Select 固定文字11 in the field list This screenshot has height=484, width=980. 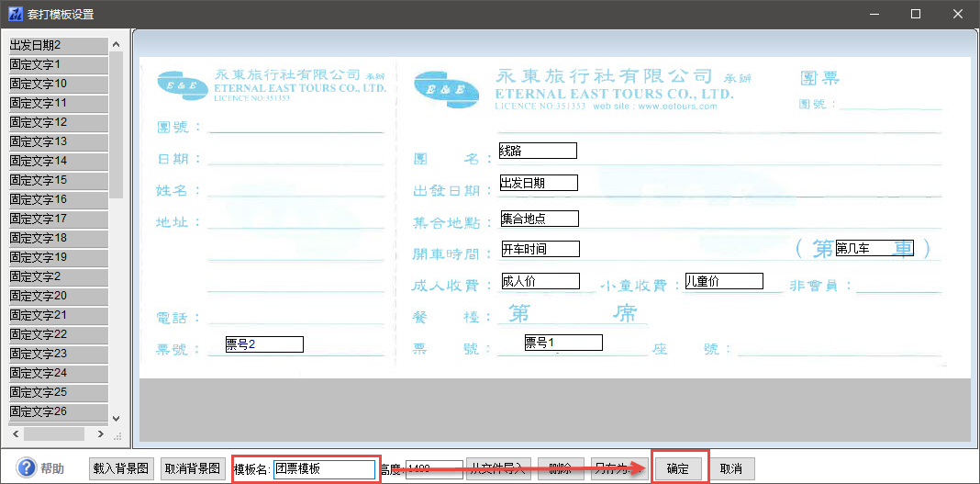point(58,103)
